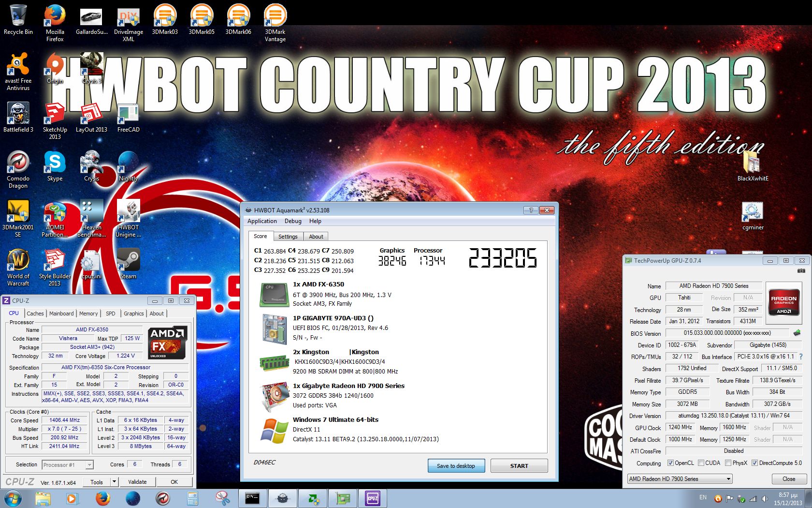Viewport: 812px width, 508px height.
Task: Open 3DMark Vantage desktop shortcut
Action: point(275,22)
